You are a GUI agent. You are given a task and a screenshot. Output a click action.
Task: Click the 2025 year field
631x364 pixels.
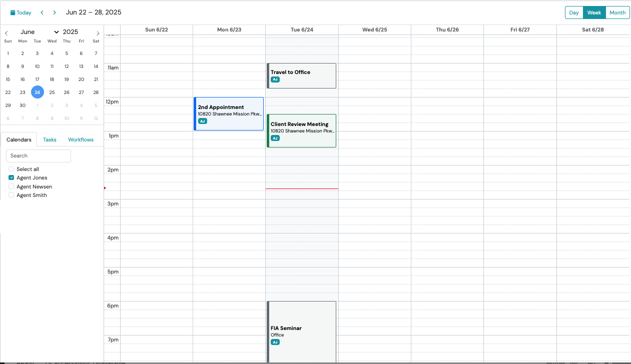pos(71,31)
